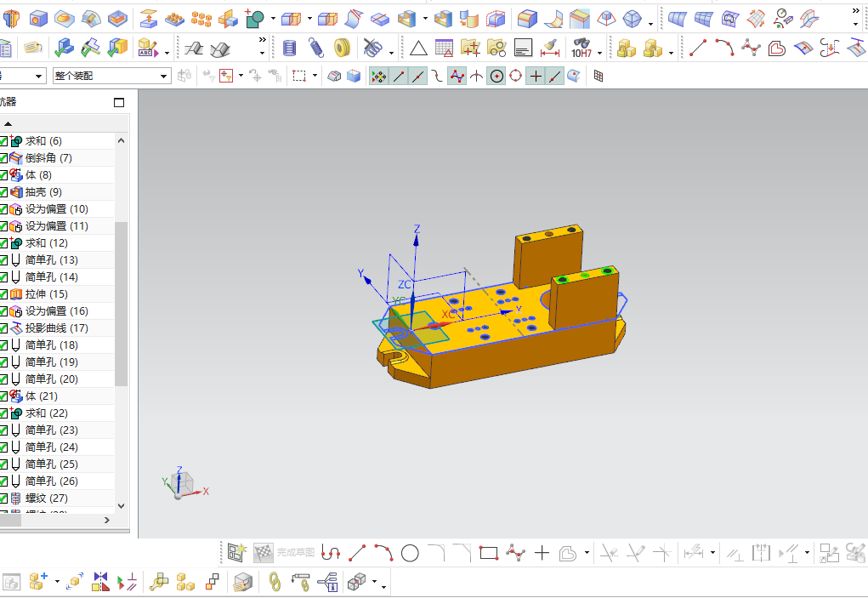This screenshot has height=598, width=868.
Task: Select the 简单孔 (26) tree entry
Action: pyautogui.click(x=57, y=481)
